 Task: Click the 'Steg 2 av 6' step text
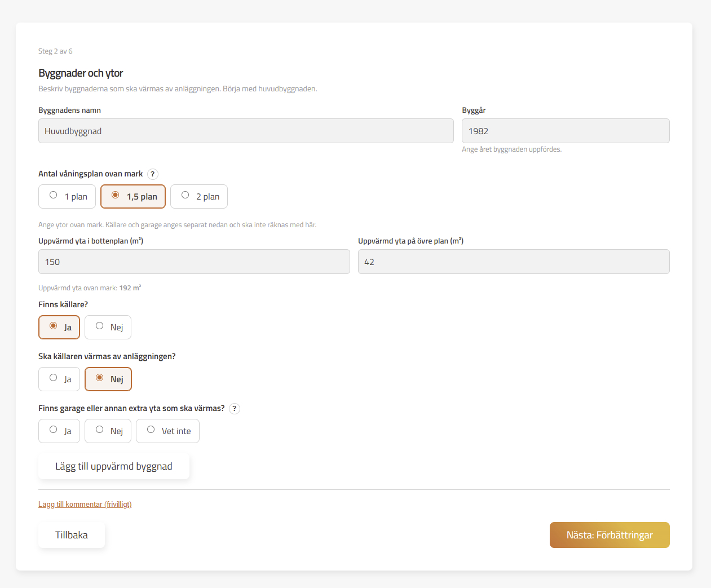click(55, 51)
